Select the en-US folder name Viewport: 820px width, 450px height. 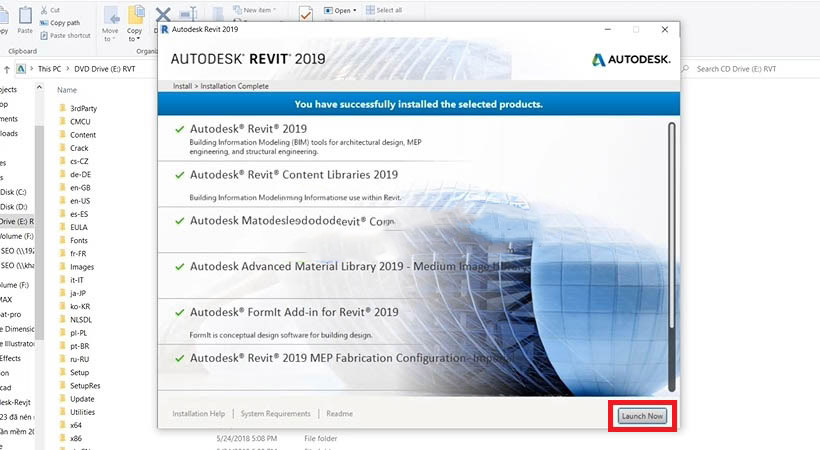(80, 200)
